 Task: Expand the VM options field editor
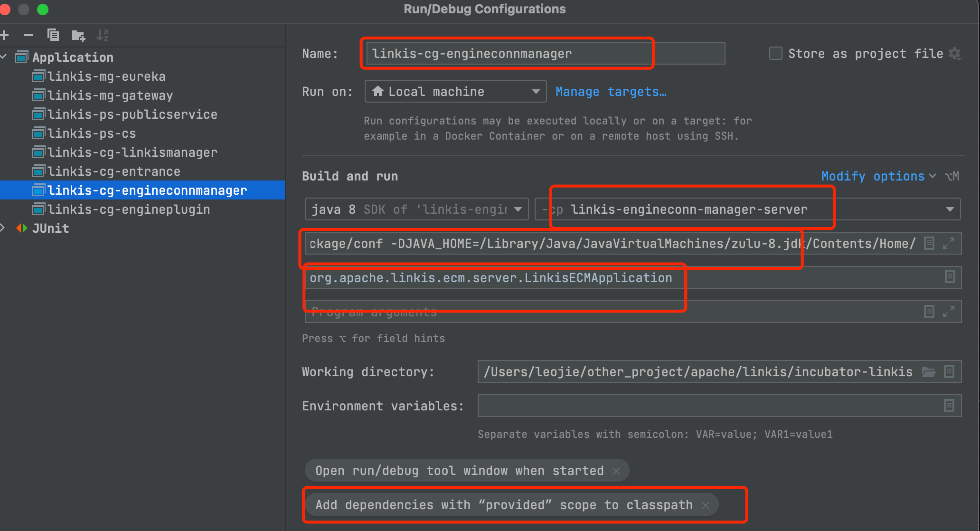pyautogui.click(x=949, y=243)
